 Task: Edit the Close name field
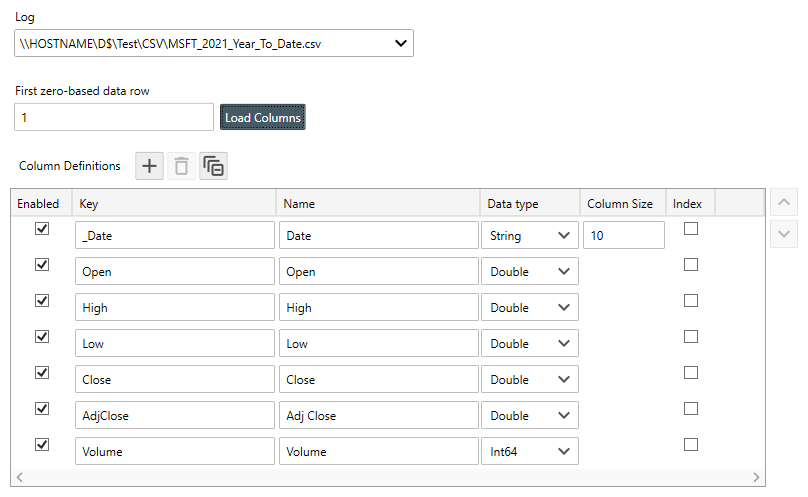[379, 379]
